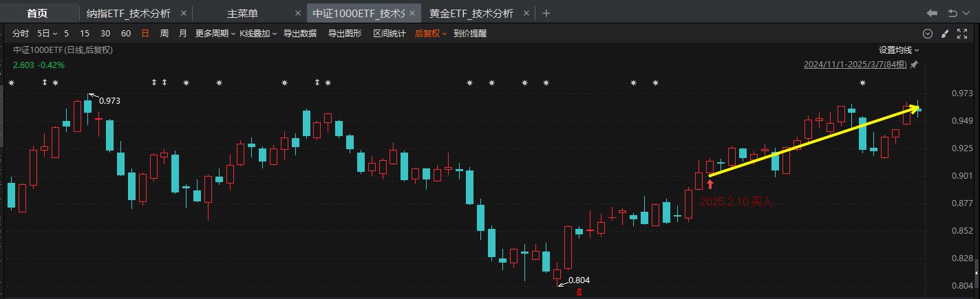Image resolution: width=980 pixels, height=299 pixels.
Task: Add a new tab with plus icon
Action: [x=546, y=13]
